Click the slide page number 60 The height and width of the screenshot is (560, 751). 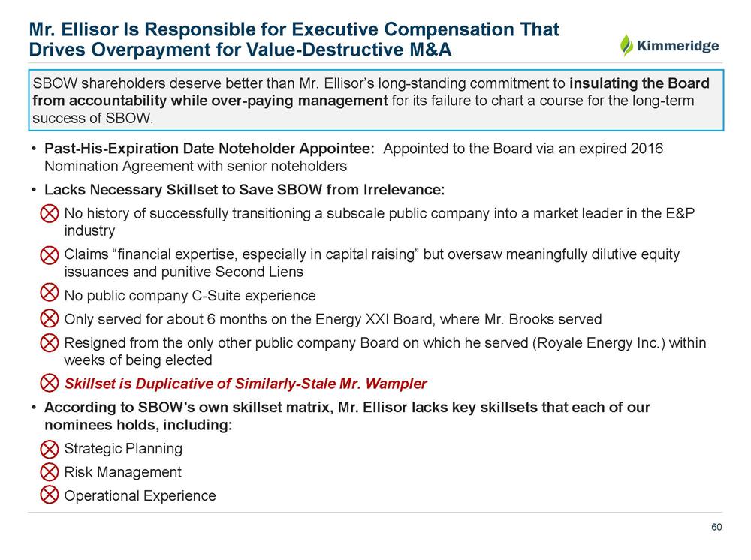716,528
